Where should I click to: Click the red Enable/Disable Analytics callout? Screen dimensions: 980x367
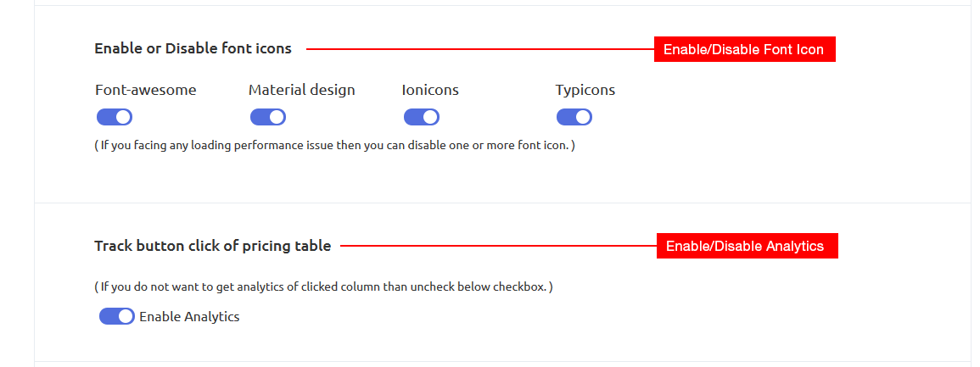[x=747, y=246]
